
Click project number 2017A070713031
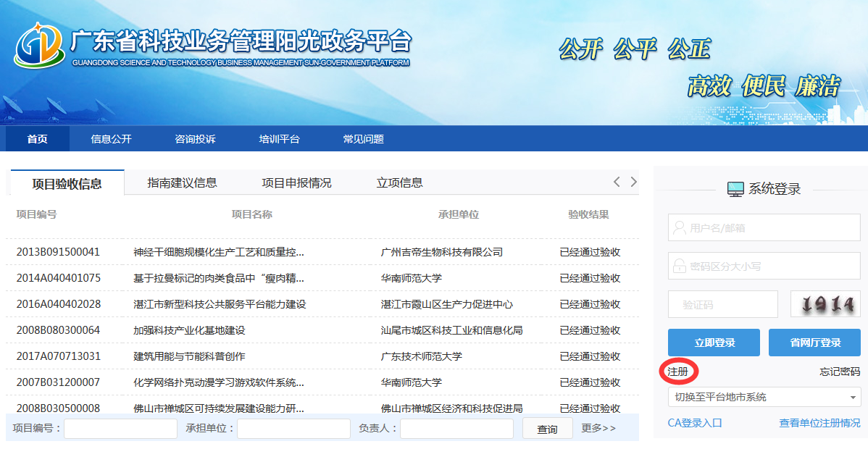point(59,356)
